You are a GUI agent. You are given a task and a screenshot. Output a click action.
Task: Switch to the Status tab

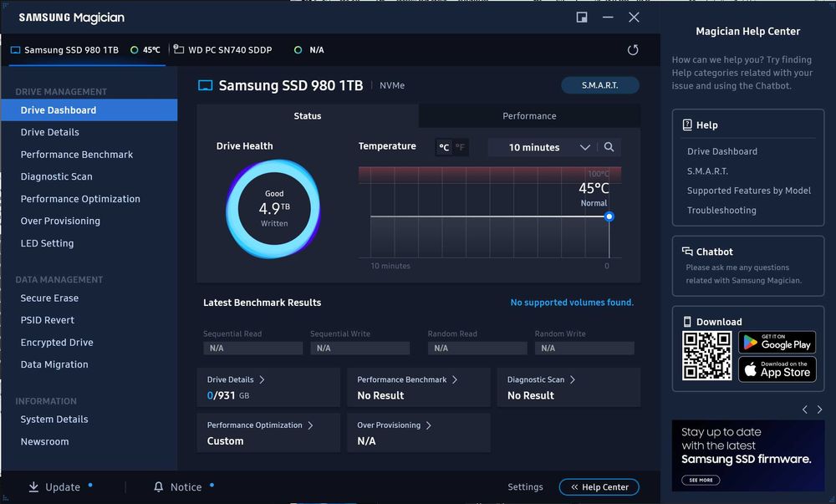click(x=308, y=116)
